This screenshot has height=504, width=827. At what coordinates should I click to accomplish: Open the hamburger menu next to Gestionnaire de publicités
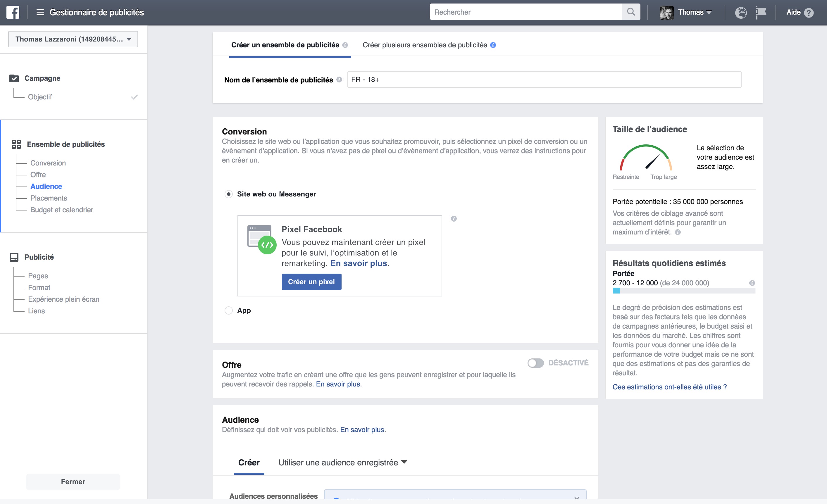click(40, 12)
